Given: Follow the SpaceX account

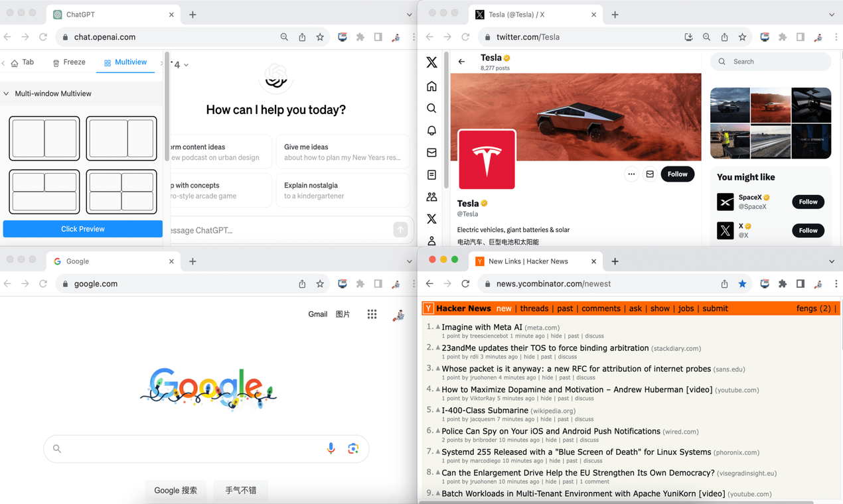Looking at the screenshot, I should tap(808, 202).
